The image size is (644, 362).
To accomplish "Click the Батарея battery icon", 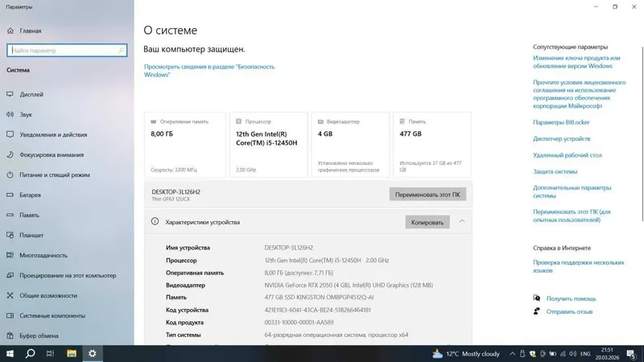I will [10, 195].
